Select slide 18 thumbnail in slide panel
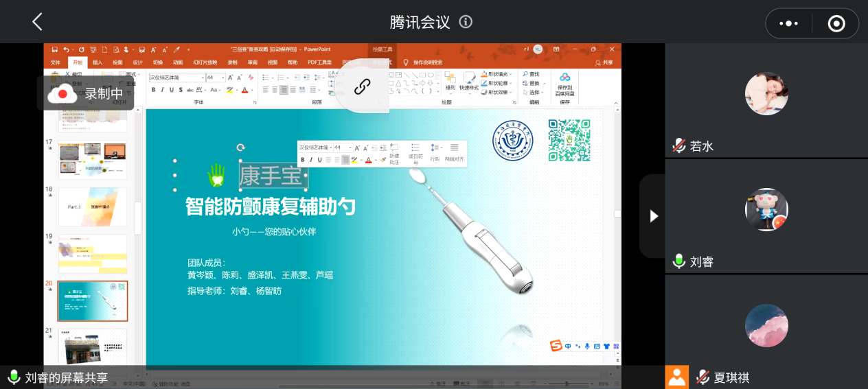The image size is (868, 389). click(92, 207)
